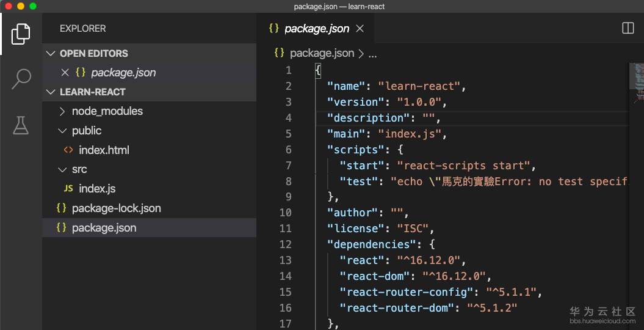Click package.json in the breadcrumb
Screen dimensions: 644x330
coord(322,53)
